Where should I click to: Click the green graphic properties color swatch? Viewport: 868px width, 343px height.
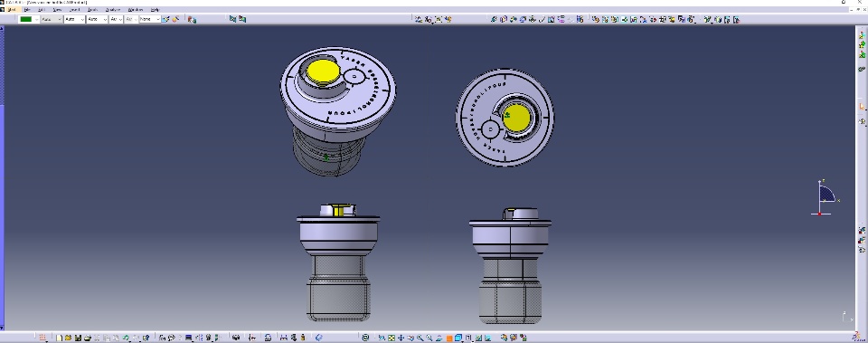point(26,19)
